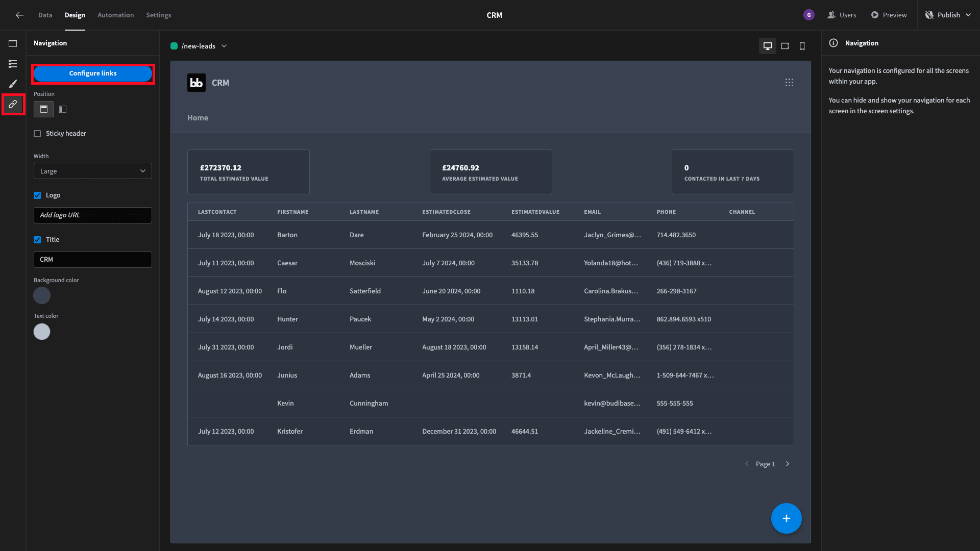Click the Configure links button
980x551 pixels.
(93, 73)
